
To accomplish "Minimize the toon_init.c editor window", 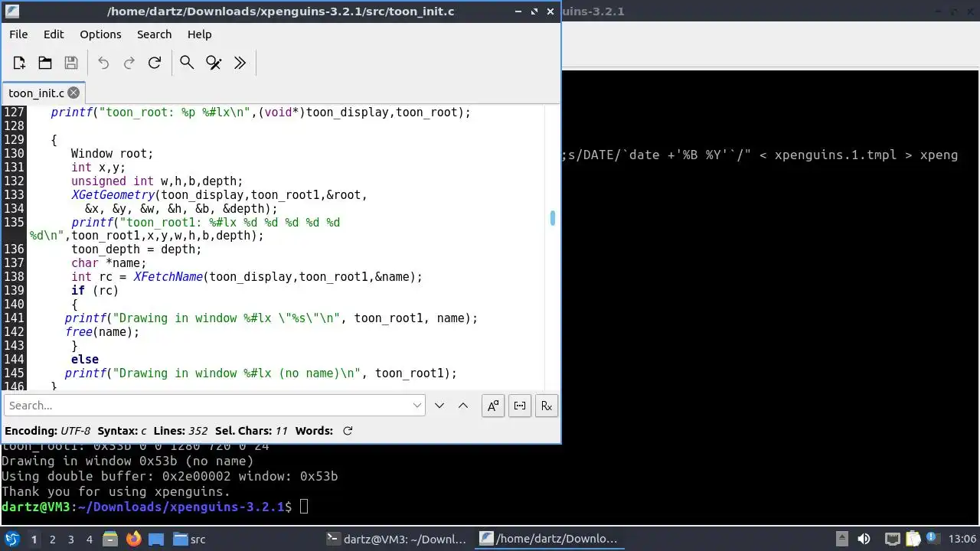I will click(517, 11).
